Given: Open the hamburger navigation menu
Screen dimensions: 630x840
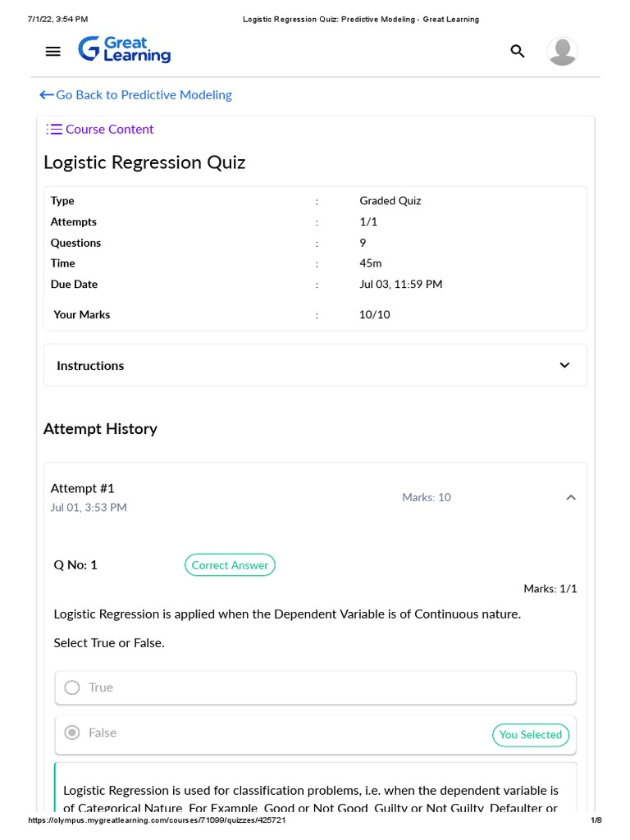Looking at the screenshot, I should (53, 52).
